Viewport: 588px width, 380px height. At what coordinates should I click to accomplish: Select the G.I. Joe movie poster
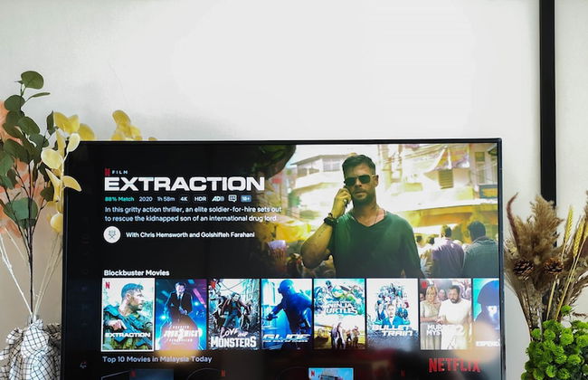(x=286, y=314)
